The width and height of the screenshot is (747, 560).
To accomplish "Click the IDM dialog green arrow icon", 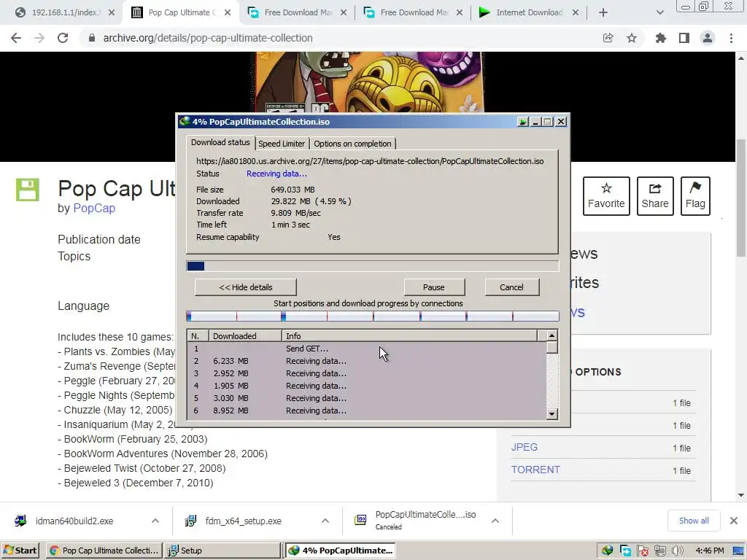I will pos(522,122).
